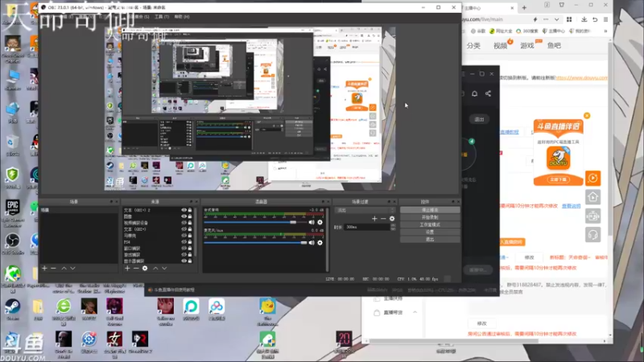Click 工作室模式 button in OBS controls
644x362 pixels.
coord(430,224)
